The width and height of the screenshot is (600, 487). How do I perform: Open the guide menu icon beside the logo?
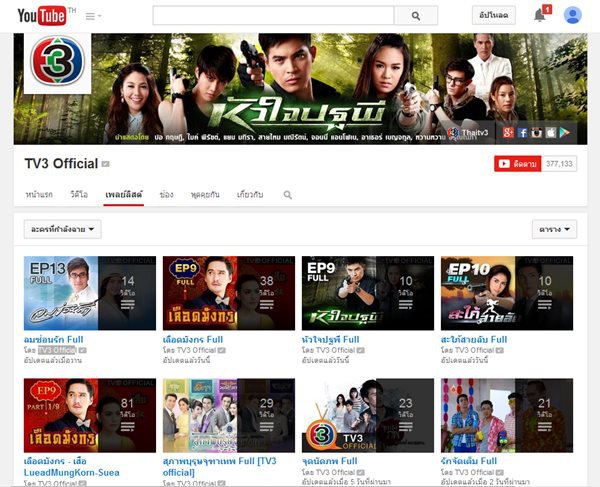click(93, 16)
